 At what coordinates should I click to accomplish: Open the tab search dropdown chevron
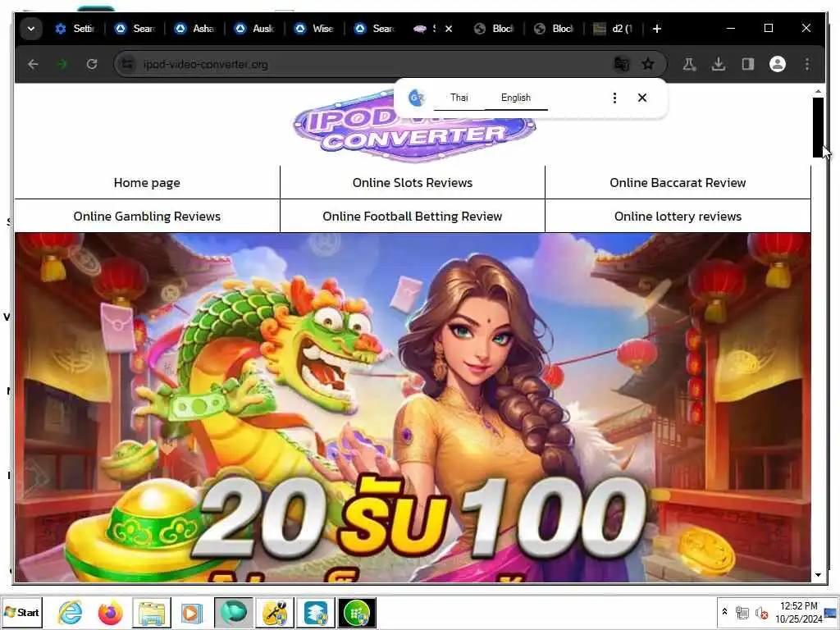click(31, 29)
